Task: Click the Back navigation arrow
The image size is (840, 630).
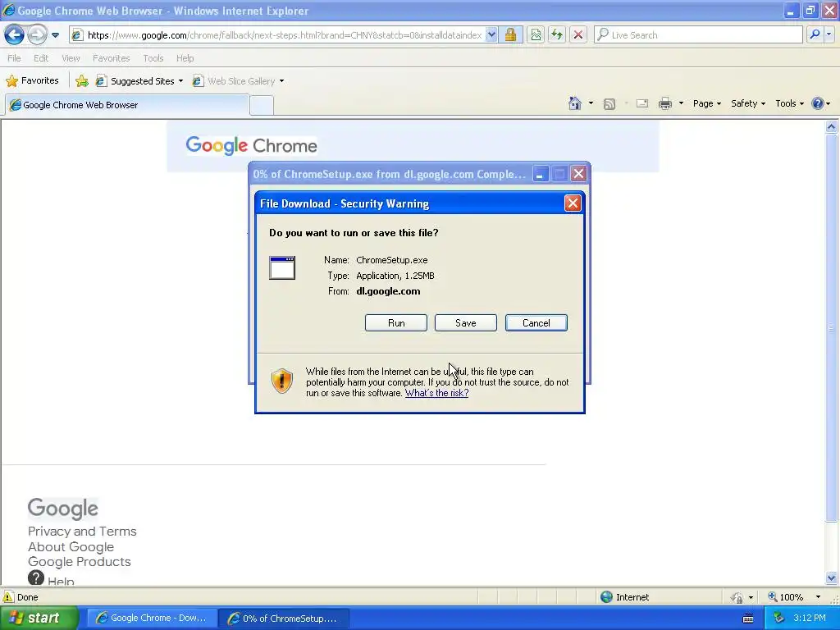Action: click(15, 34)
